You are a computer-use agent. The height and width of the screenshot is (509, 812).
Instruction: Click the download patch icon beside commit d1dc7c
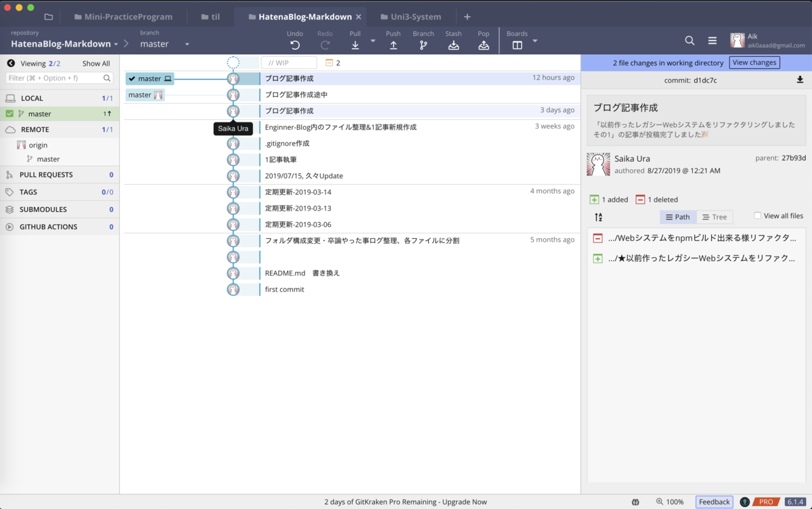click(800, 79)
